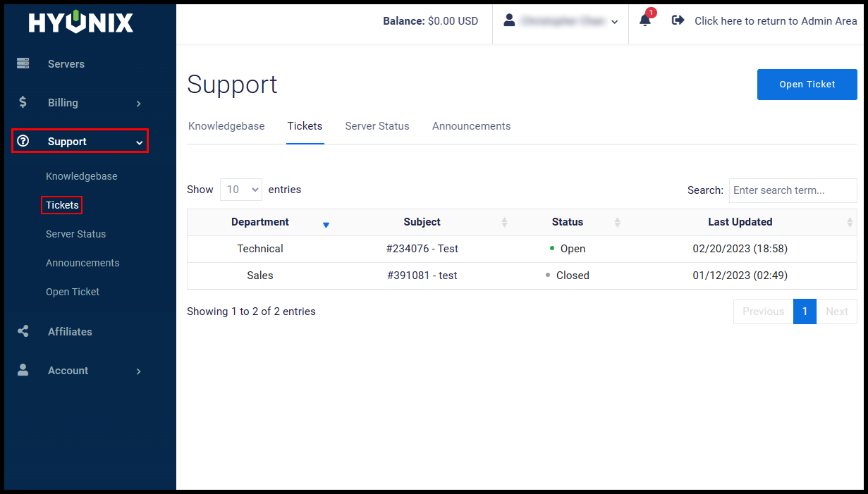This screenshot has height=494, width=868.
Task: Click the Hyonix logo
Action: (79, 22)
